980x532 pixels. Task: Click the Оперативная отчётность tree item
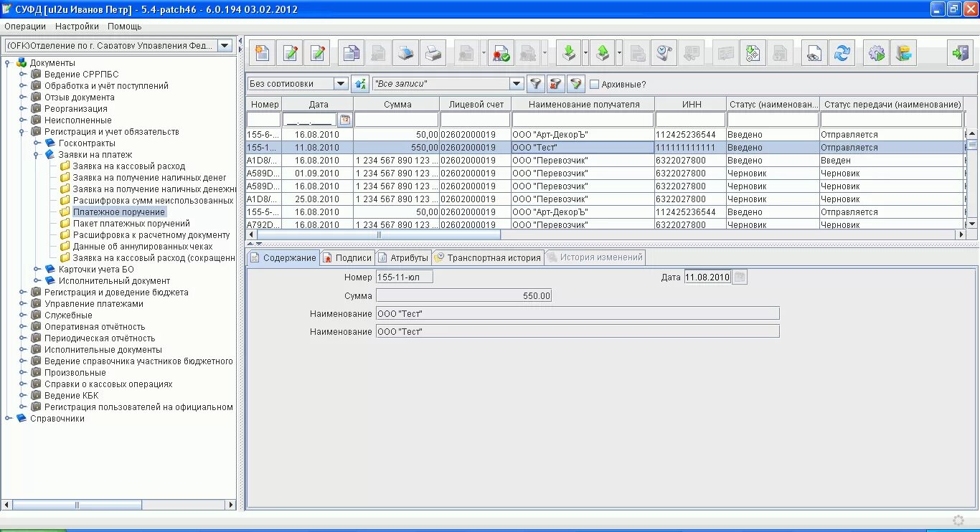95,326
